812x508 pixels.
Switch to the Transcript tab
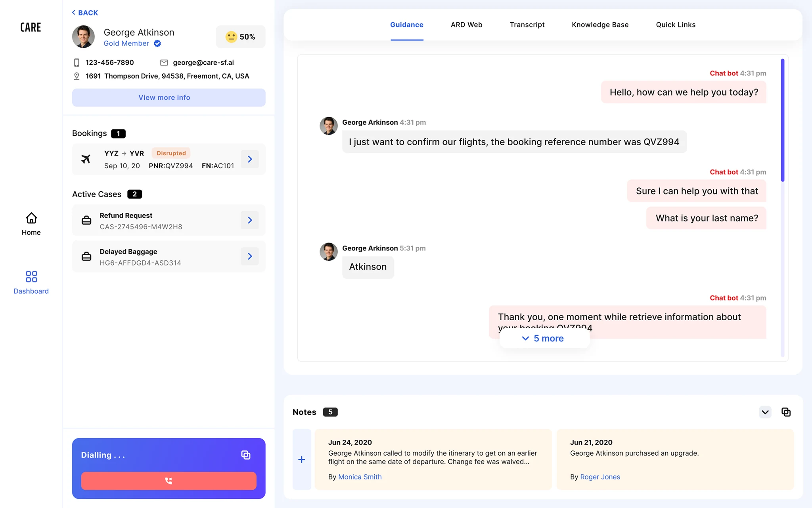[527, 25]
